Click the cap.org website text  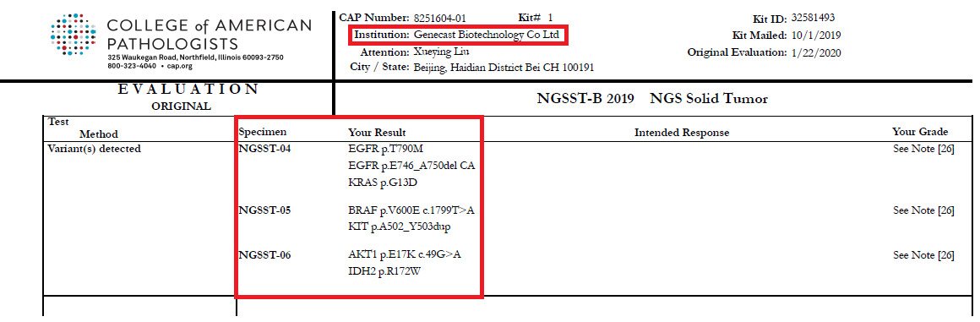coord(180,66)
